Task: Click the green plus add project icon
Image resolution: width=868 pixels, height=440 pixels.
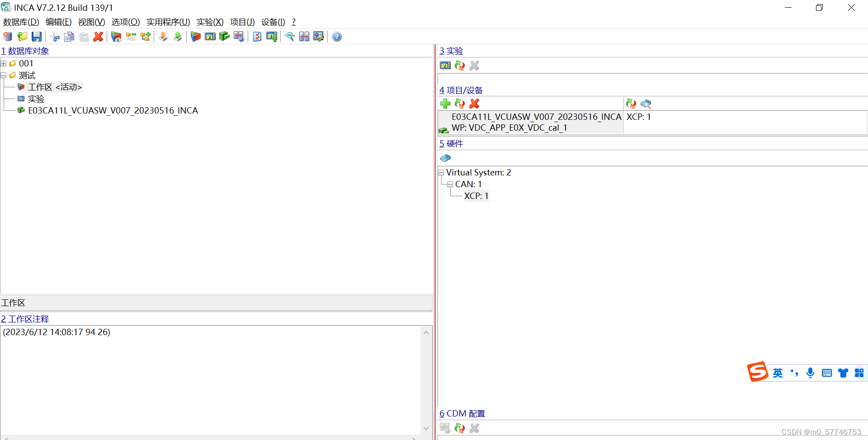Action: pos(445,104)
